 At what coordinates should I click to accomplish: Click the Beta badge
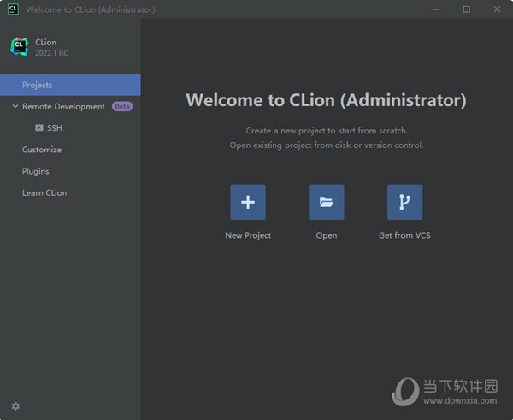pos(122,106)
